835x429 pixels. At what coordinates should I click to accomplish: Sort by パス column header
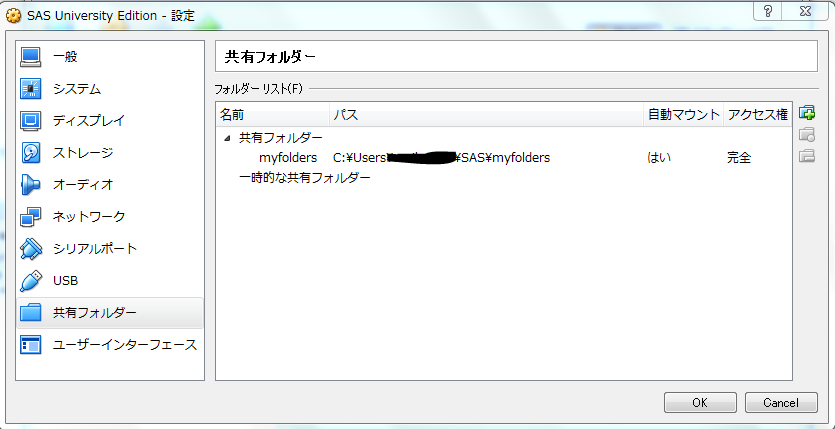click(x=486, y=114)
